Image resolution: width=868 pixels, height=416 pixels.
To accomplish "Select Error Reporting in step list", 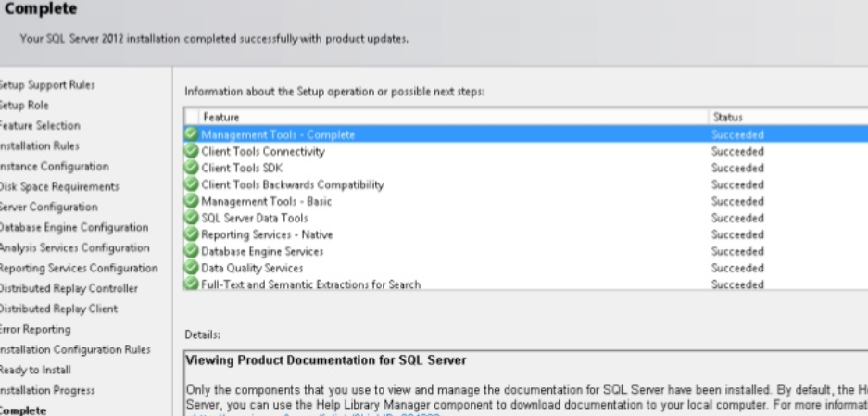I will pyautogui.click(x=35, y=330).
